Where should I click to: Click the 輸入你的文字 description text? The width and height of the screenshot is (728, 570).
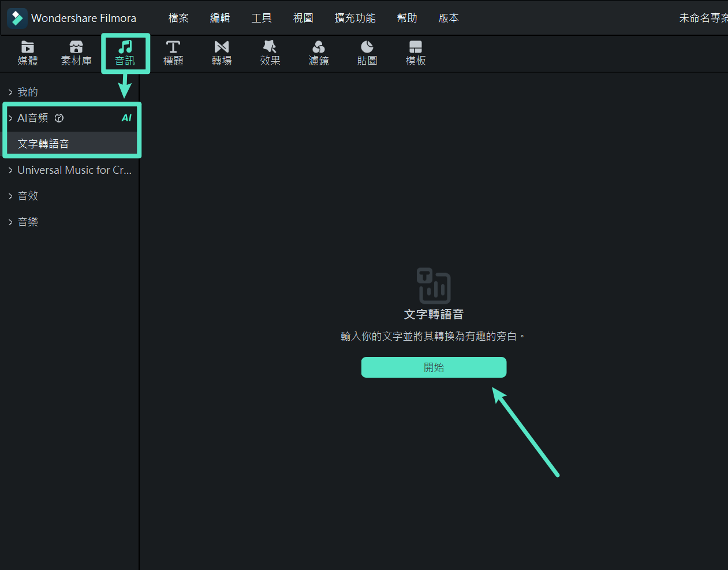(x=433, y=336)
